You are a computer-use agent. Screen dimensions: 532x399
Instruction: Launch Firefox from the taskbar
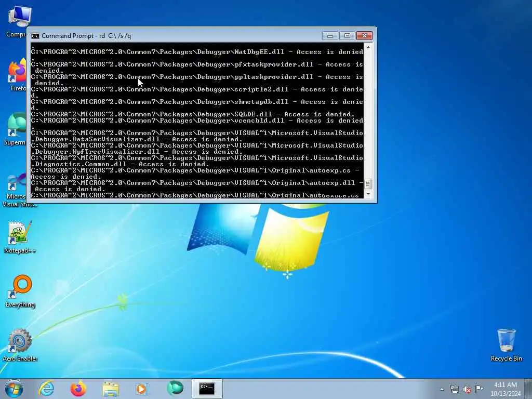tap(78, 389)
